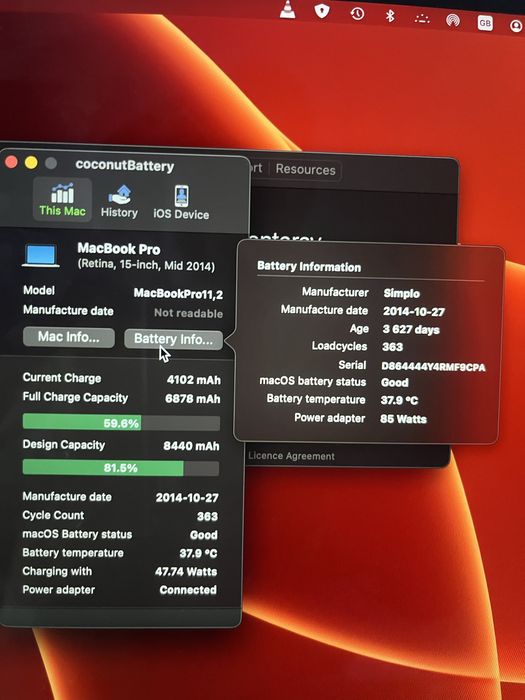525x700 pixels.
Task: Select the This Mac toolbar tab
Action: [62, 200]
